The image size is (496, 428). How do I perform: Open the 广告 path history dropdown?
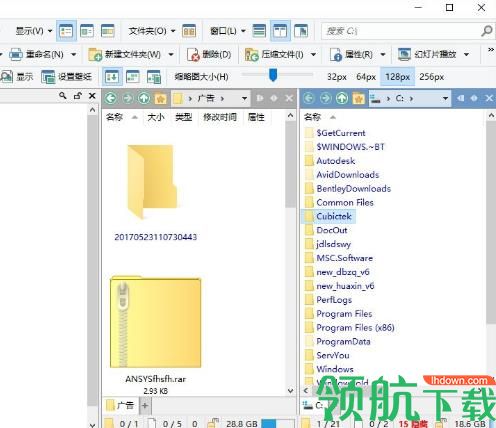(244, 98)
